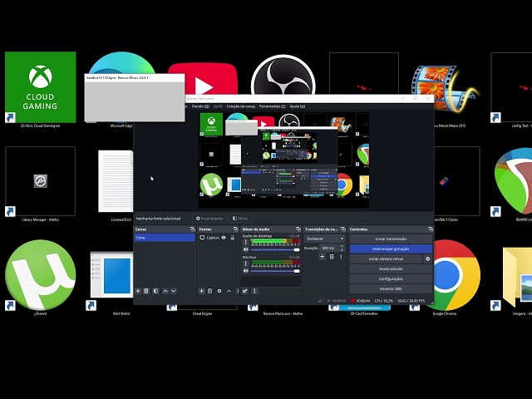Click Iniciar câmera virtual button
Screen dimensions: 532x399
pyautogui.click(x=386, y=259)
